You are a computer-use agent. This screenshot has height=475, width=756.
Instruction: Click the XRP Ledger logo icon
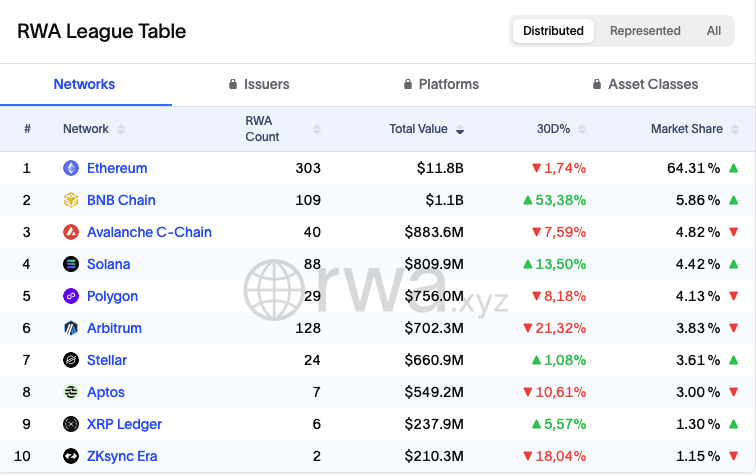(71, 424)
